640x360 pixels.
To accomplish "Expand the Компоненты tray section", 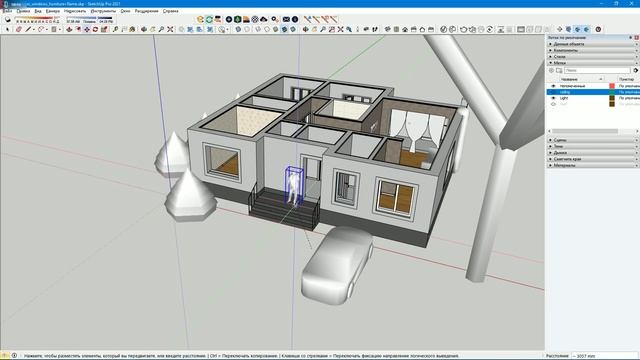I will pos(593,51).
